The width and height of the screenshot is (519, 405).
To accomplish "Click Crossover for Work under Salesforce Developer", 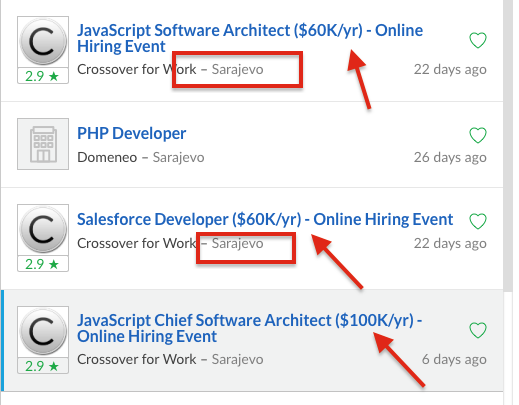I will click(137, 243).
